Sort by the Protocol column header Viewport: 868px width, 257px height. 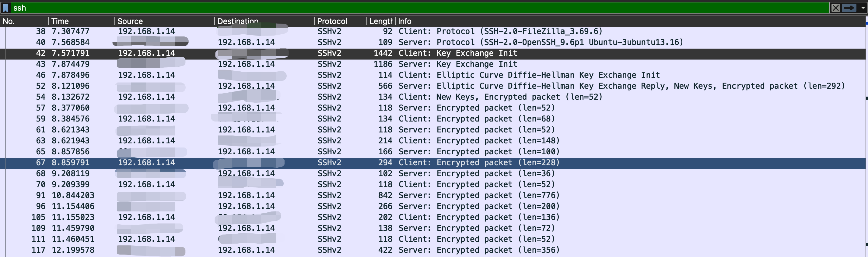(x=341, y=21)
